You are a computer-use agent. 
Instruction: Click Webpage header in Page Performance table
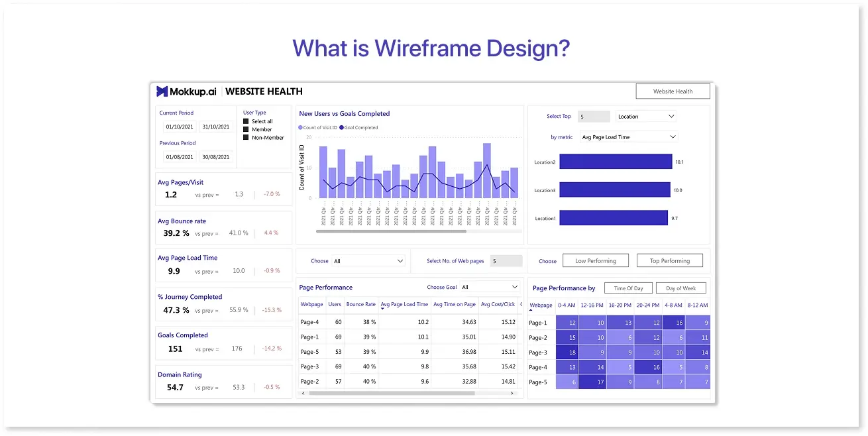tap(311, 305)
